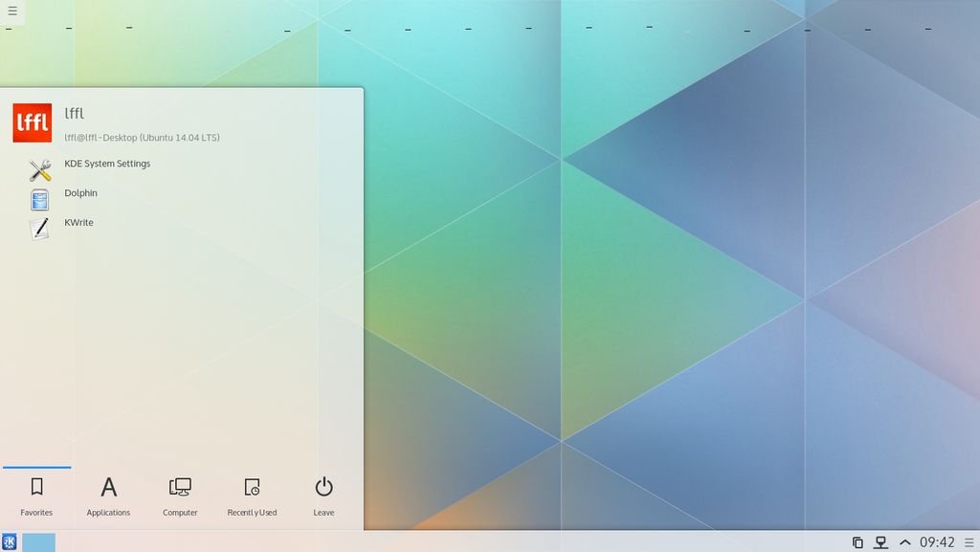Expand the hidden system tray icons arrow
The image size is (980, 552).
point(904,542)
